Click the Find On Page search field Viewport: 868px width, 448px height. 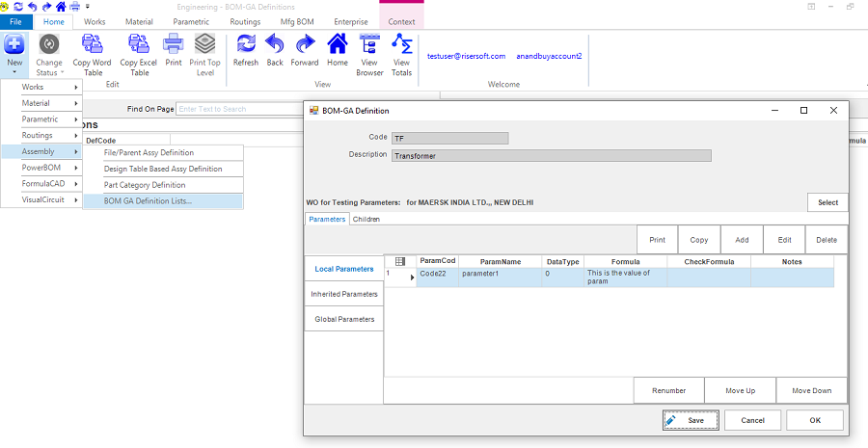pyautogui.click(x=241, y=109)
